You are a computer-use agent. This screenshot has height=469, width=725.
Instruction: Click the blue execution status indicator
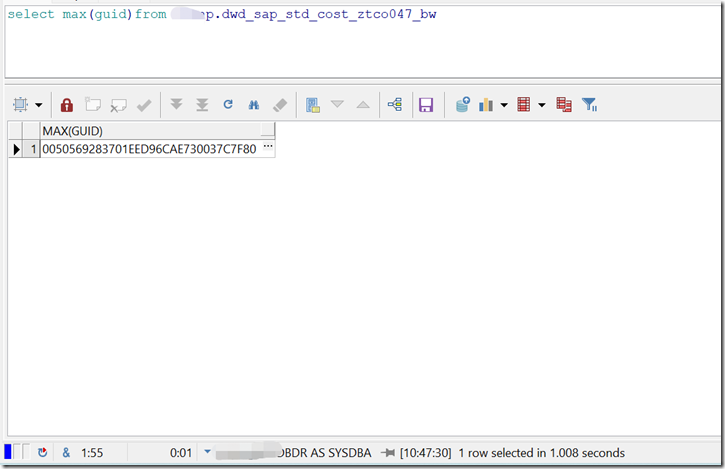[8, 451]
